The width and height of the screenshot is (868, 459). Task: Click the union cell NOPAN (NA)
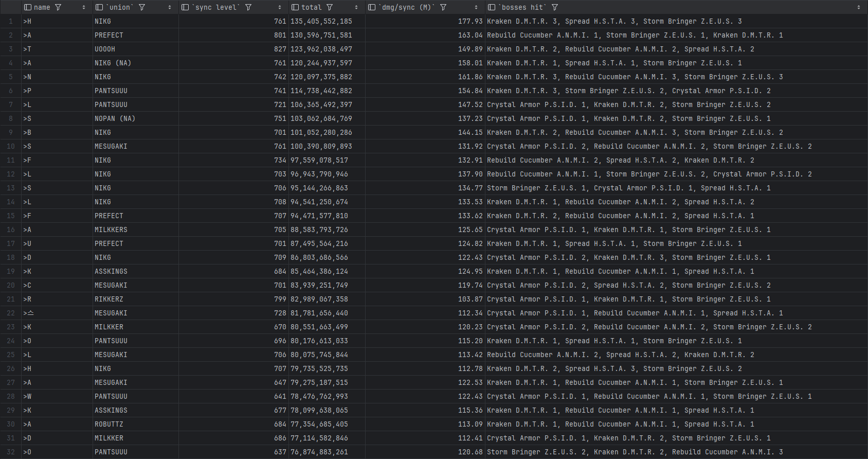(x=115, y=118)
